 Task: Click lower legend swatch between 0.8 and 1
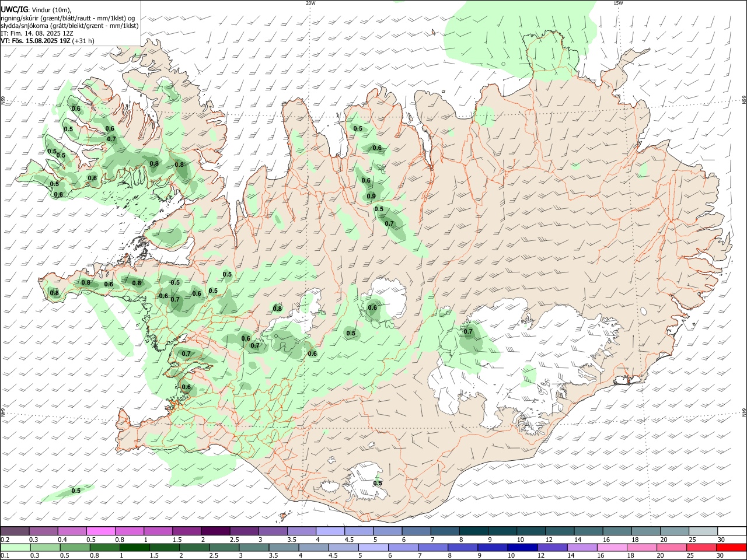point(104,548)
